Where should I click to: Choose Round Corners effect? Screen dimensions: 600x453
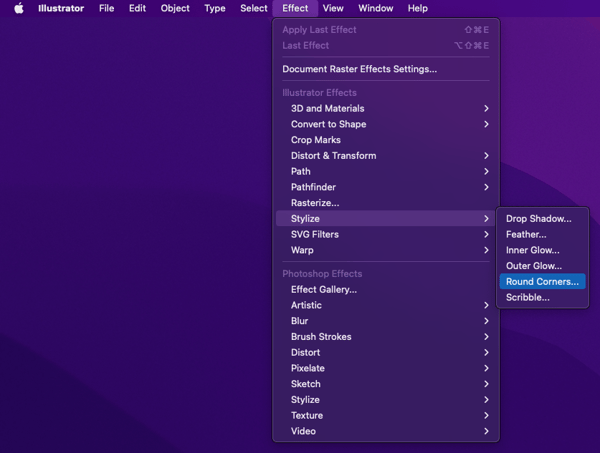click(542, 281)
